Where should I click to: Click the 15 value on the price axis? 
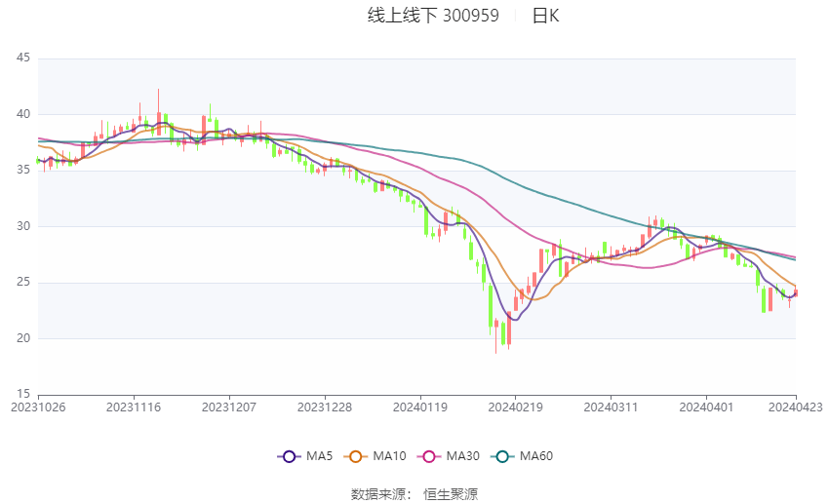tap(23, 395)
